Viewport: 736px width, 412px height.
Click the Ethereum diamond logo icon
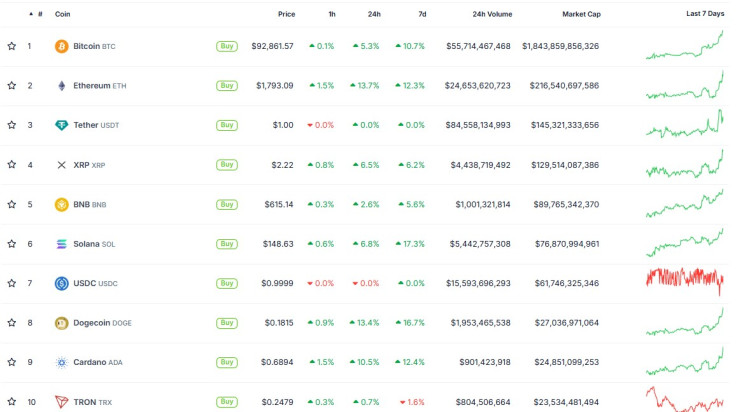[61, 85]
